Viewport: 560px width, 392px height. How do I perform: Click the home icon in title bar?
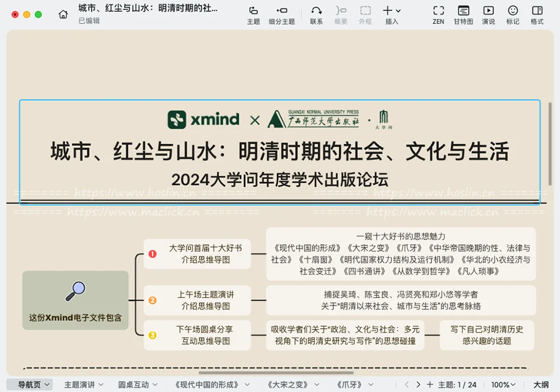[x=63, y=14]
